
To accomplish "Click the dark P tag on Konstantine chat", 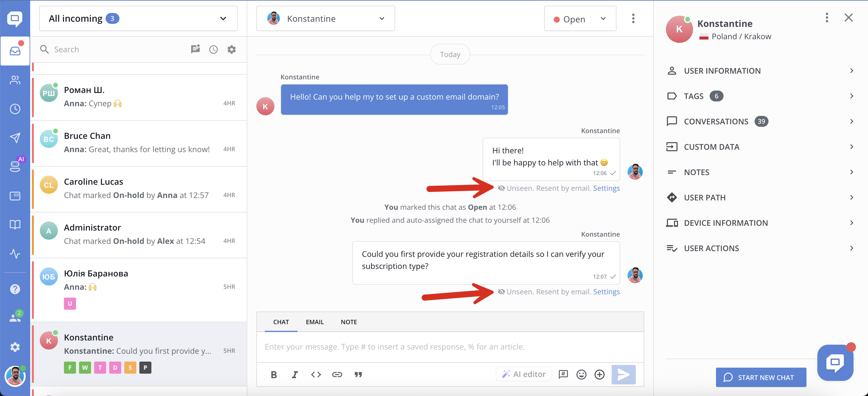I will (145, 368).
